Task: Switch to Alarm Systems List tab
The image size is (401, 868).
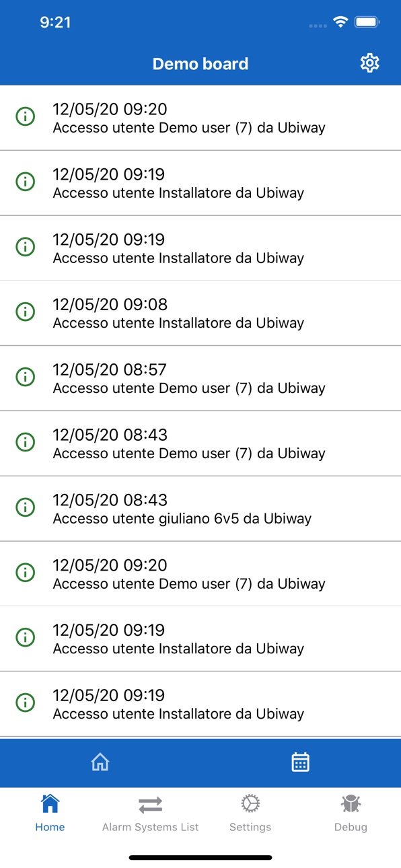Action: [151, 813]
